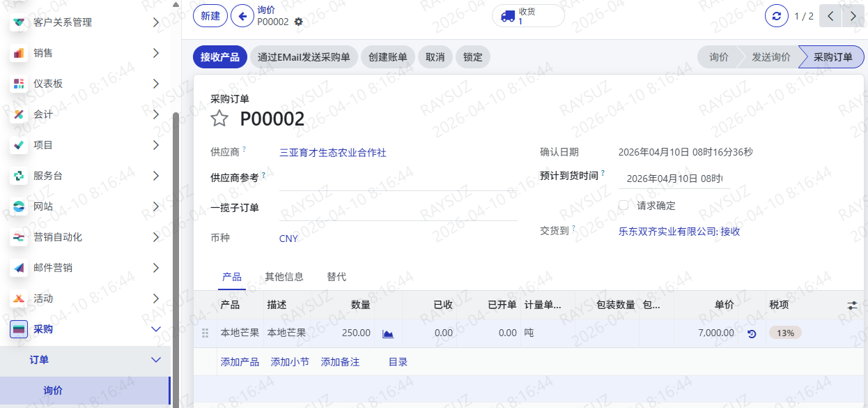Switch to the 产品 tab
Screen dimensions: 868x408
tap(232, 277)
